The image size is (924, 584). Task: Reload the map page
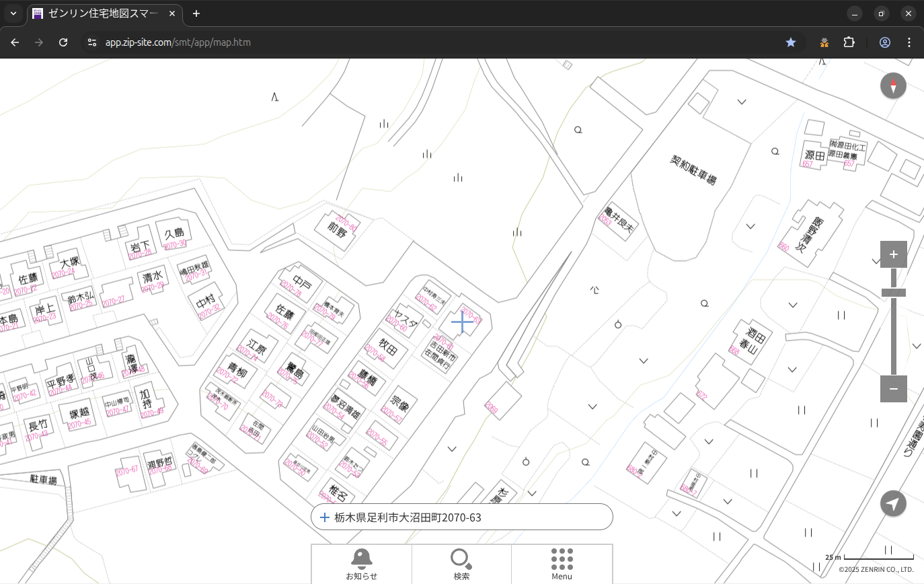coord(63,42)
